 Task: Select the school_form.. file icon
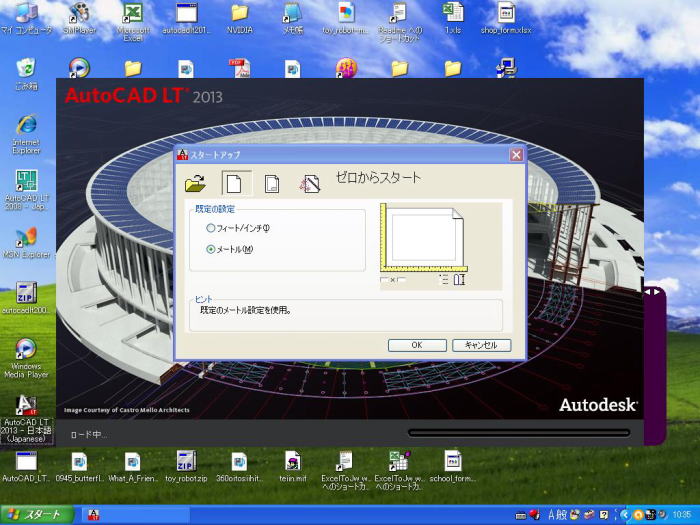453,467
